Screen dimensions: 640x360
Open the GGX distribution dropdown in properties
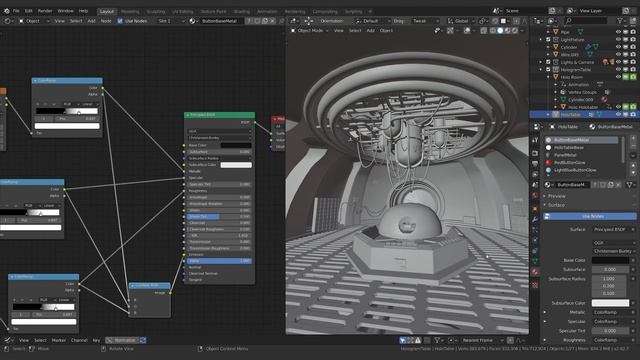coord(614,243)
